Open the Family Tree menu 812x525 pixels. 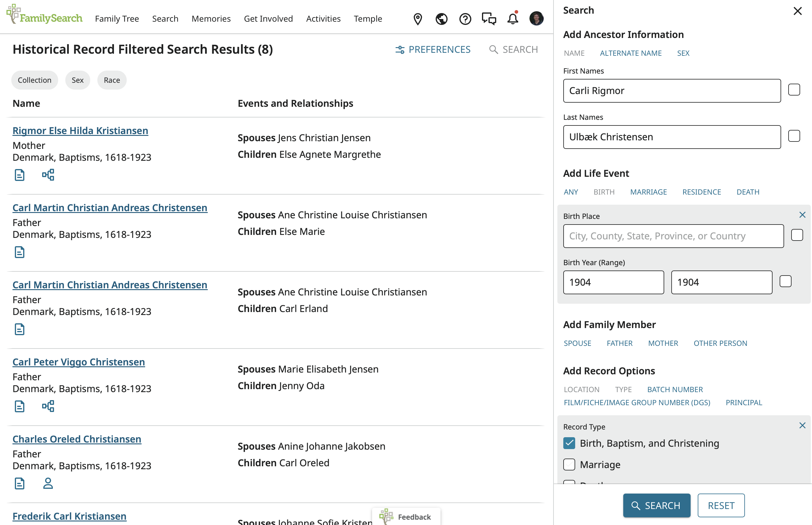pyautogui.click(x=117, y=19)
